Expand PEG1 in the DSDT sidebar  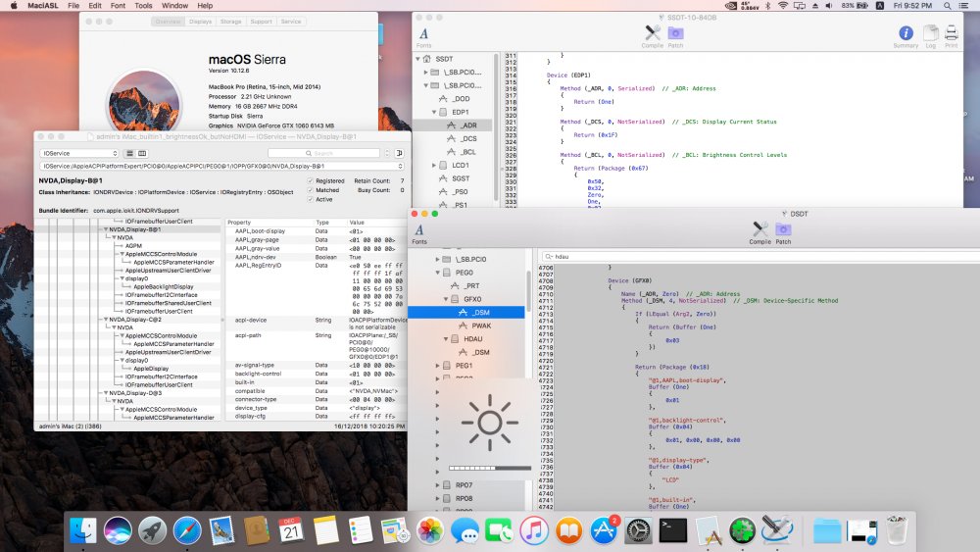[x=437, y=365]
